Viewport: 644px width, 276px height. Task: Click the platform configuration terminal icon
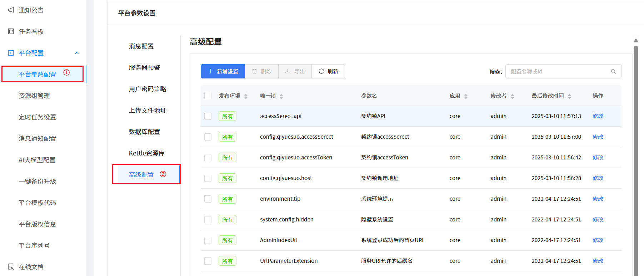pos(11,53)
